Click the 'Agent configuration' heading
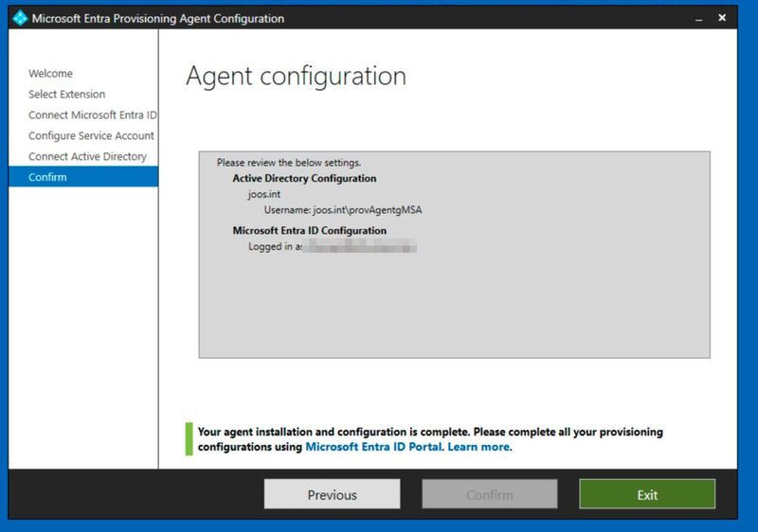758x532 pixels. [x=296, y=77]
